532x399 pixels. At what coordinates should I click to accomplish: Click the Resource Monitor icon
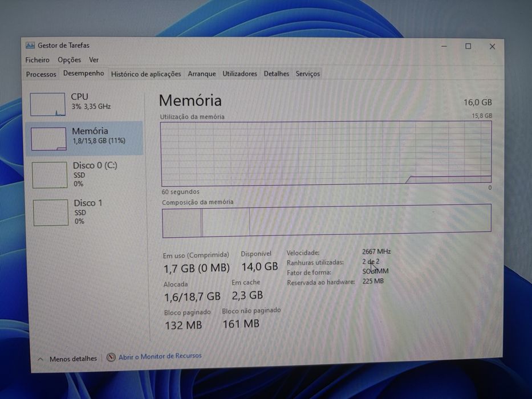[x=111, y=357]
